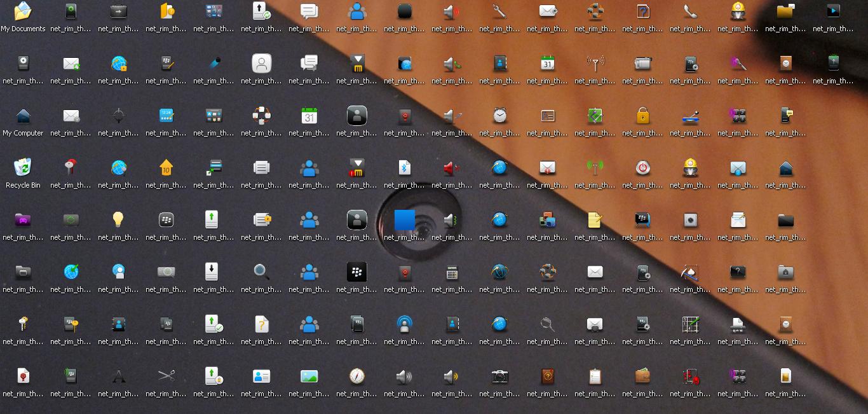Select the Recycle Bin icon
This screenshot has height=414, width=868.
23,168
